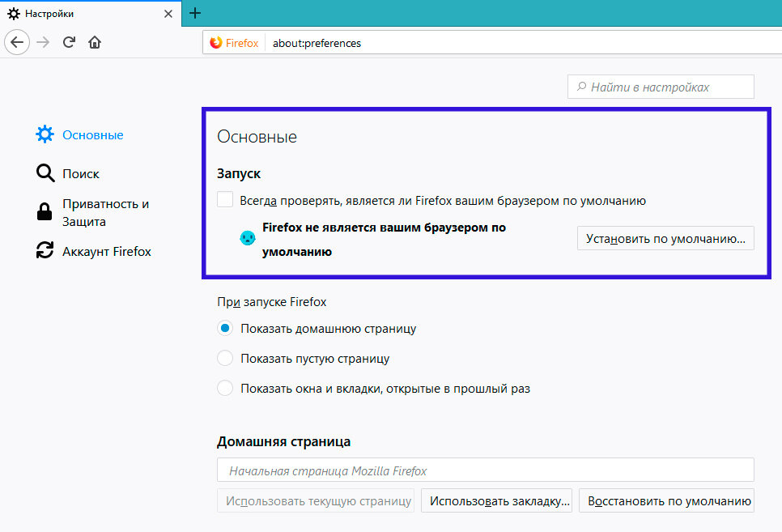782x532 pixels.
Task: Click Использовать текущую страницу button
Action: pyautogui.click(x=316, y=500)
